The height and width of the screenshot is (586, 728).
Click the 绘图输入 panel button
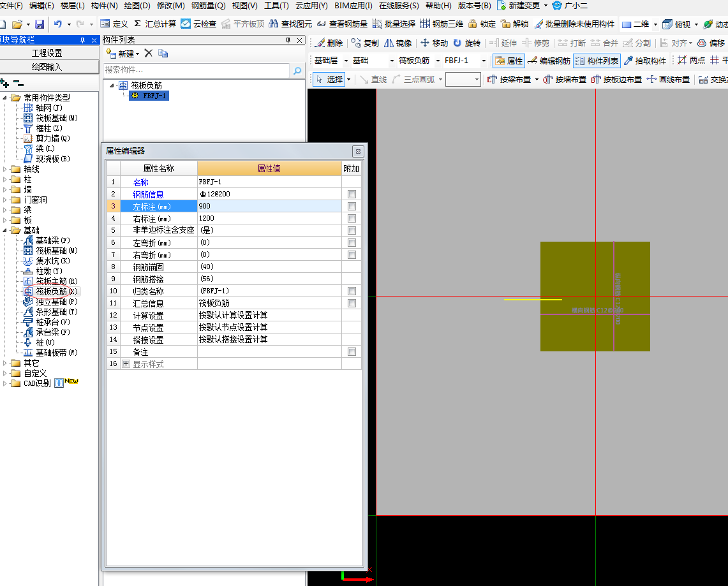[47, 67]
